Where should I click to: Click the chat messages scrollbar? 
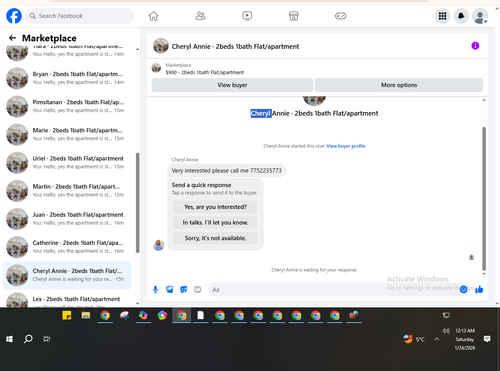click(x=484, y=198)
